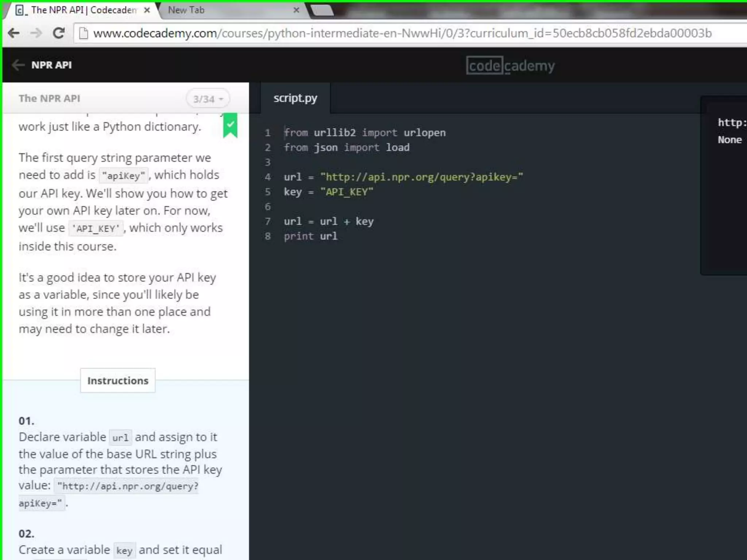This screenshot has height=560, width=747.
Task: Click the 'API_KEY' inline code in lesson
Action: click(x=96, y=229)
